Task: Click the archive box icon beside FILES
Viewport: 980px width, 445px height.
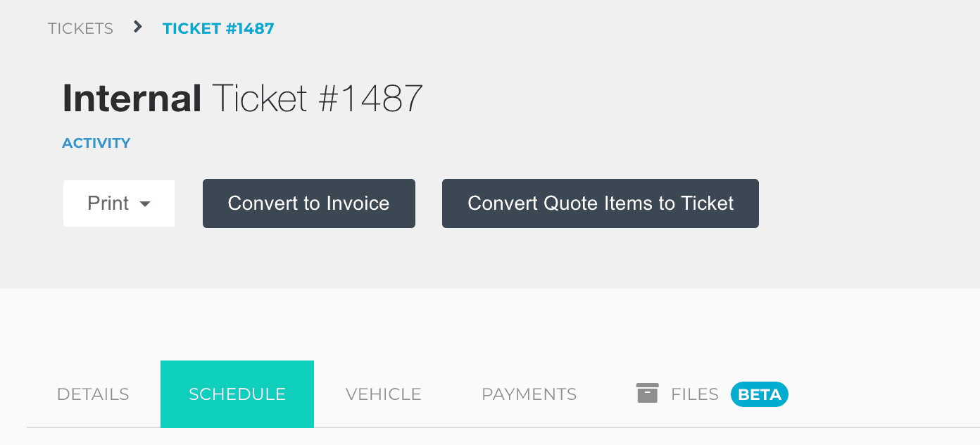Action: 647,394
